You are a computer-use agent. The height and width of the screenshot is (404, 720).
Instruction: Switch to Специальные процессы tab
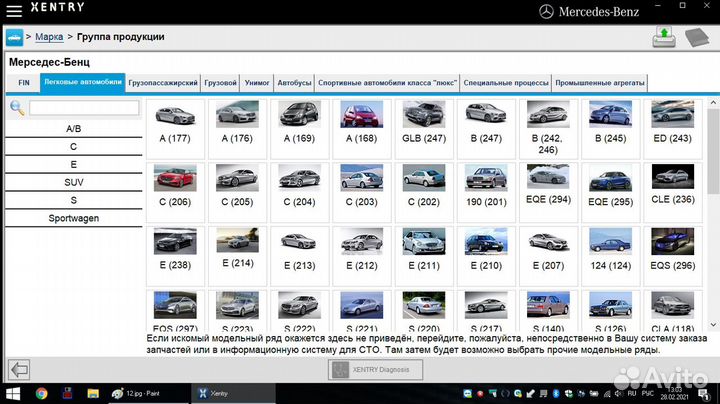(x=506, y=83)
